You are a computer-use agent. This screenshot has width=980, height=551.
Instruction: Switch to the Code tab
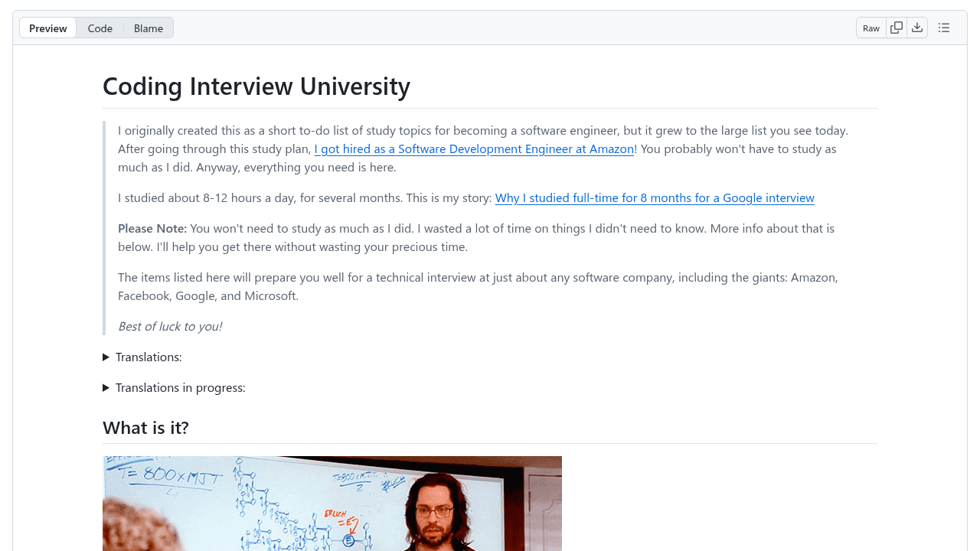click(100, 28)
